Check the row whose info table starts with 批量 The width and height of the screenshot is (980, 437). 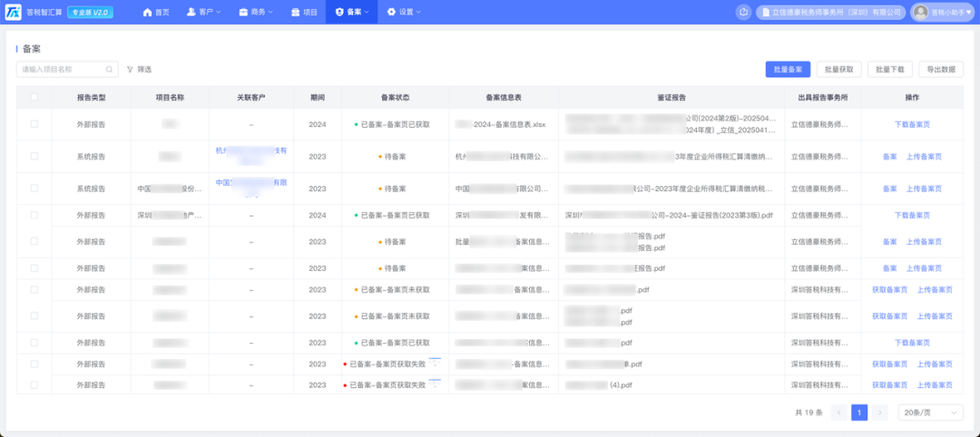34,241
